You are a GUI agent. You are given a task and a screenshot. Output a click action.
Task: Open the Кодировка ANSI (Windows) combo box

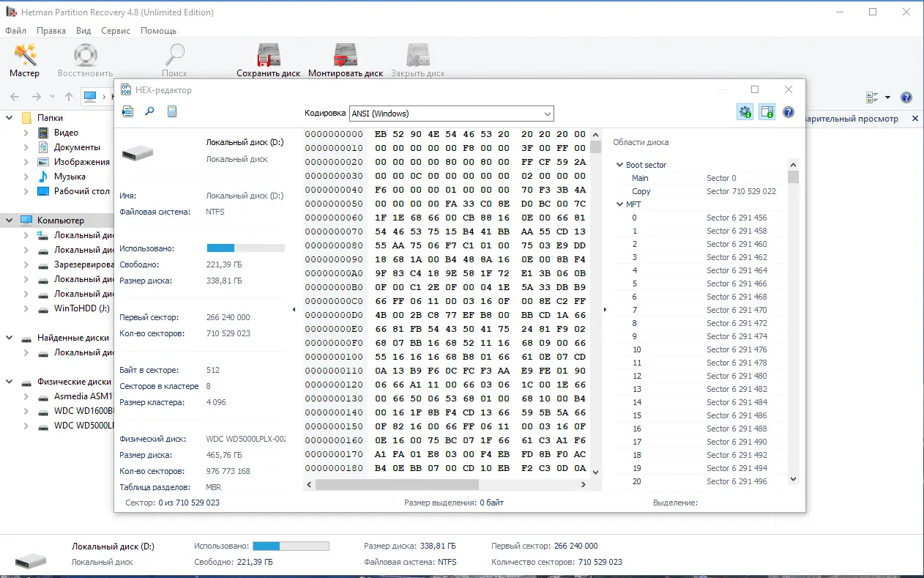[452, 114]
